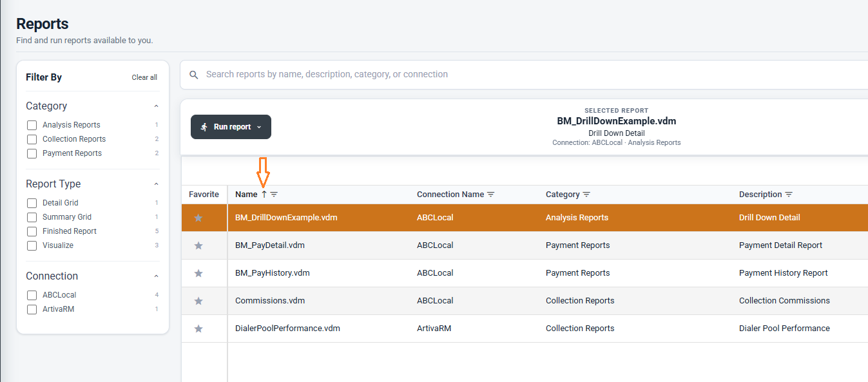This screenshot has height=382, width=868.
Task: Open the Name column filter icon
Action: 274,195
